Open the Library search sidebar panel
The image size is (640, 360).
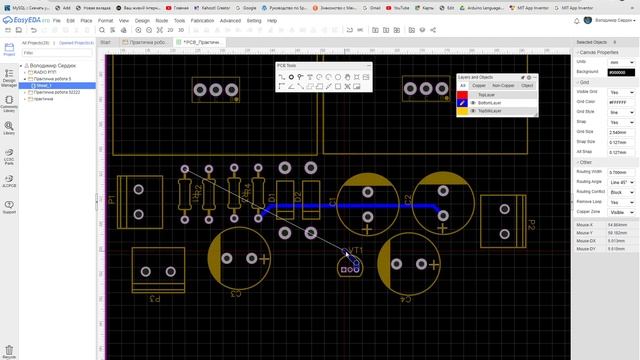(9, 128)
